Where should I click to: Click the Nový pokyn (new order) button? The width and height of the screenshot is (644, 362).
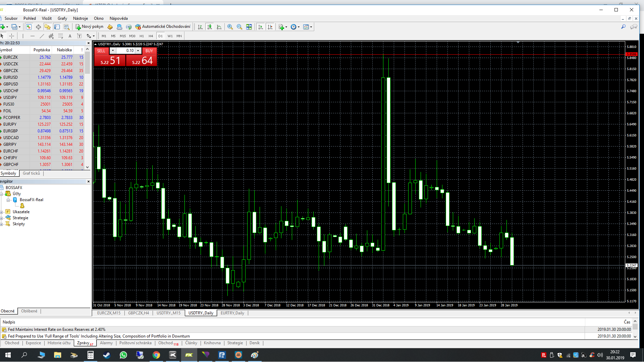(89, 27)
